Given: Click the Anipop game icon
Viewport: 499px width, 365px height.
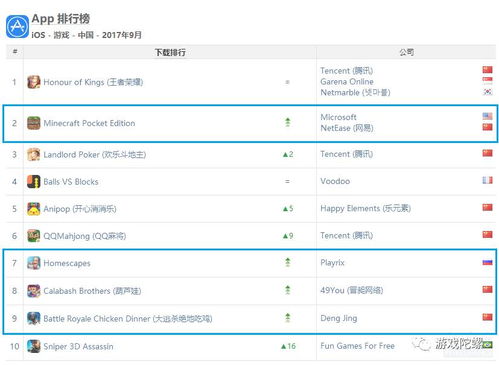Looking at the screenshot, I should 34,209.
